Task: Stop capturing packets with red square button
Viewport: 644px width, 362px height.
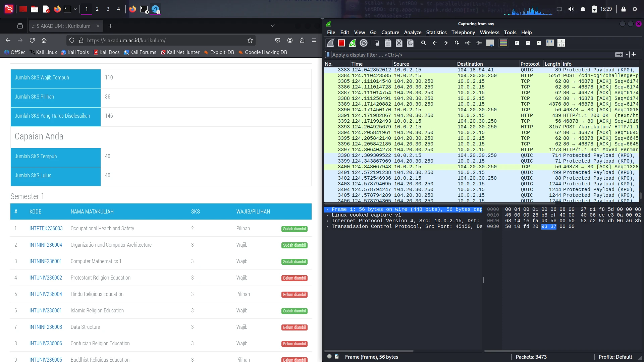Action: click(341, 43)
